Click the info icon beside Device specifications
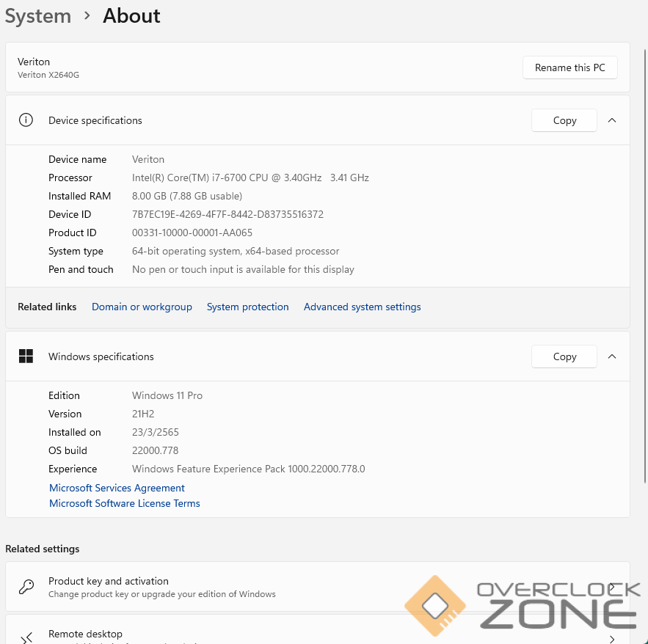Image resolution: width=648 pixels, height=644 pixels. [26, 120]
